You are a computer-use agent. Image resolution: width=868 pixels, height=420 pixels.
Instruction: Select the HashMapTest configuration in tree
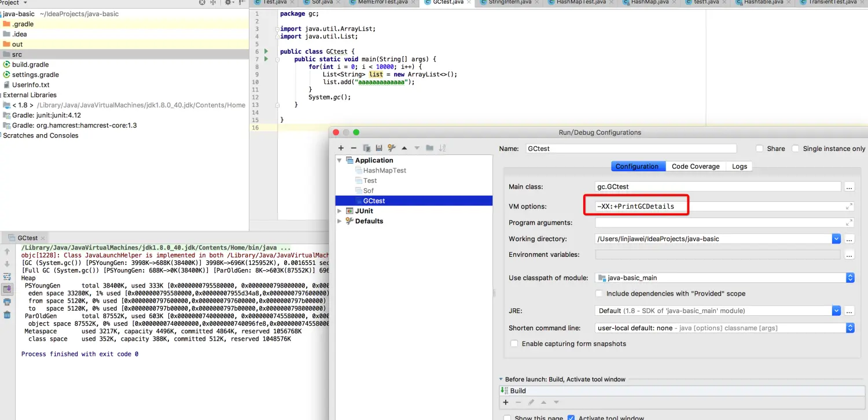coord(384,171)
